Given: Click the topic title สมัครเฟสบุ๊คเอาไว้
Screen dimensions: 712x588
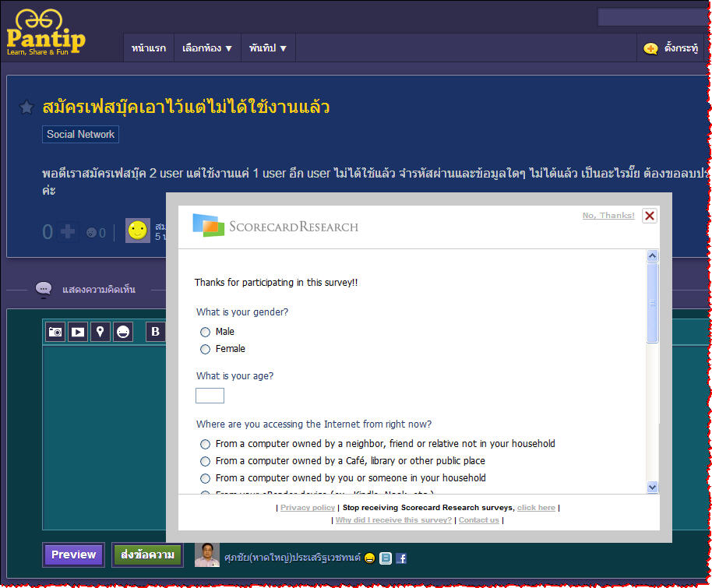Looking at the screenshot, I should (x=186, y=107).
